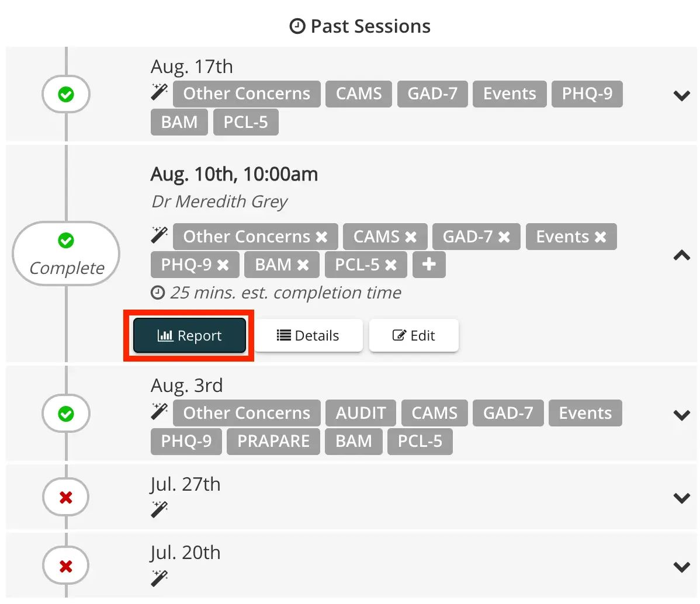700x604 pixels.
Task: Click the red X status icon for Jul. 20th
Action: (66, 565)
